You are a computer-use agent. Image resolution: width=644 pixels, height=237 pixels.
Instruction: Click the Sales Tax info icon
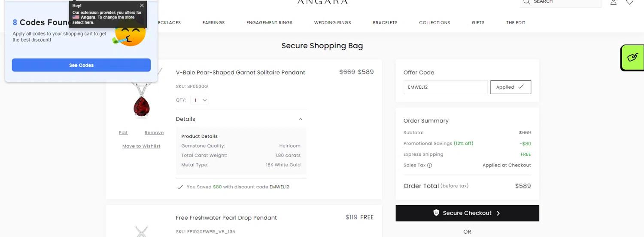[429, 165]
